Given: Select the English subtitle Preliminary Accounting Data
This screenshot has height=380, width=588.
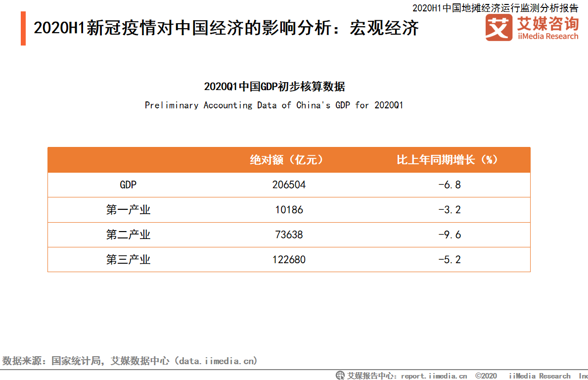Looking at the screenshot, I should coord(274,105).
